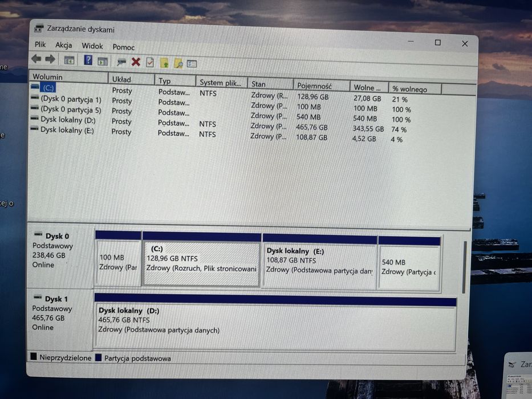Click the Dysk 1 disk icon in lower pane
The image size is (532, 399).
point(38,298)
